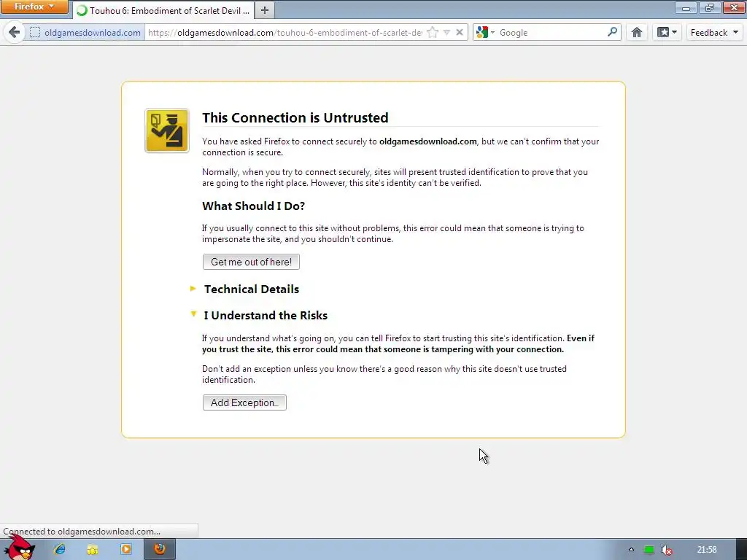Screen dimensions: 747x560
Task: Click the muted volume tray icon
Action: (x=667, y=550)
